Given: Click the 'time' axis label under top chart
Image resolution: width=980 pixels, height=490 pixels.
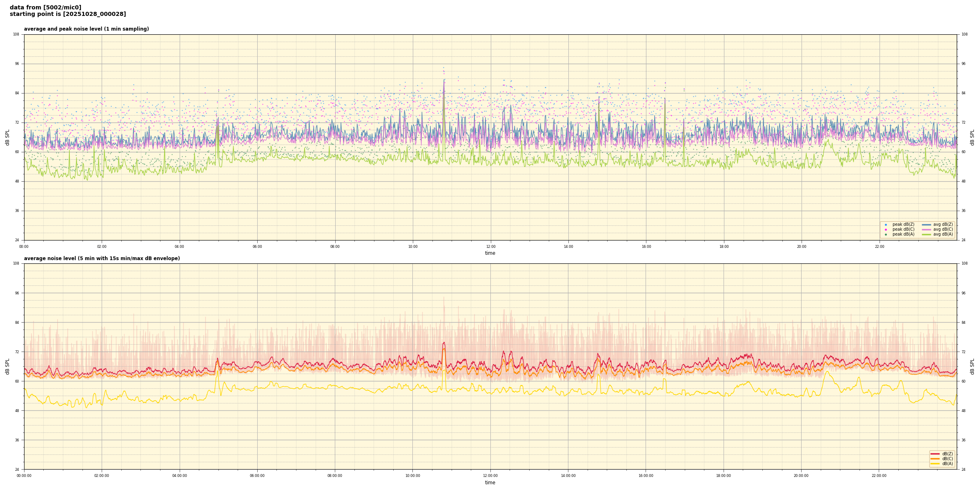Looking at the screenshot, I should pyautogui.click(x=490, y=253).
